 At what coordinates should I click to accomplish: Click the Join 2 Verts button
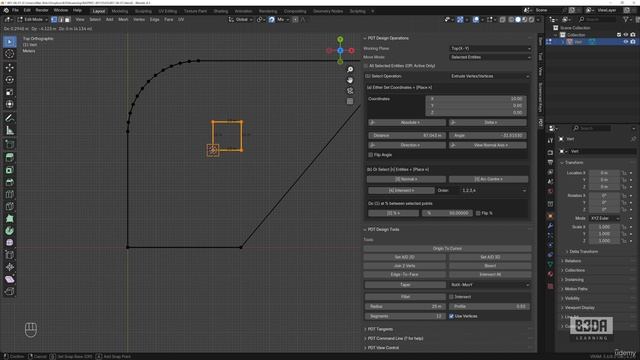pos(404,266)
